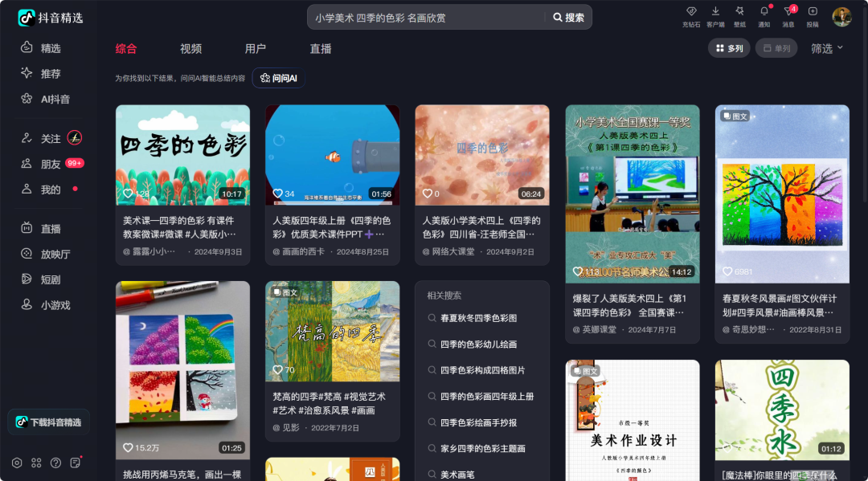Image resolution: width=868 pixels, height=481 pixels.
Task: Open 消息 icon with badge
Action: click(788, 11)
